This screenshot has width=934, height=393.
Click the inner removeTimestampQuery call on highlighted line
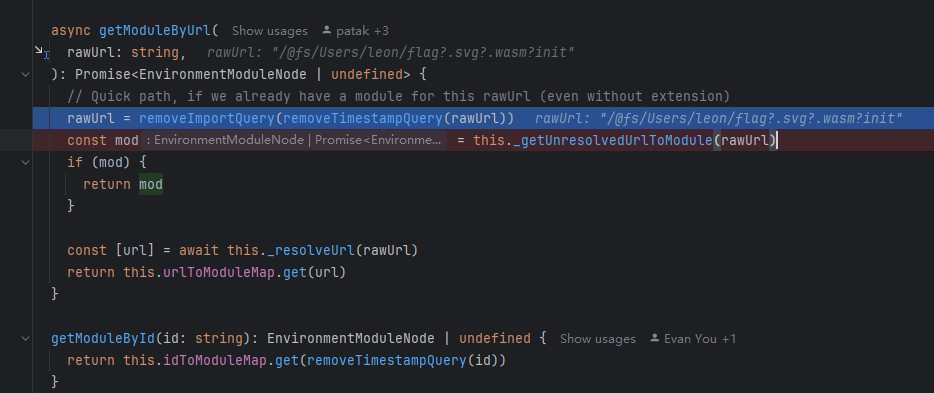(363, 118)
